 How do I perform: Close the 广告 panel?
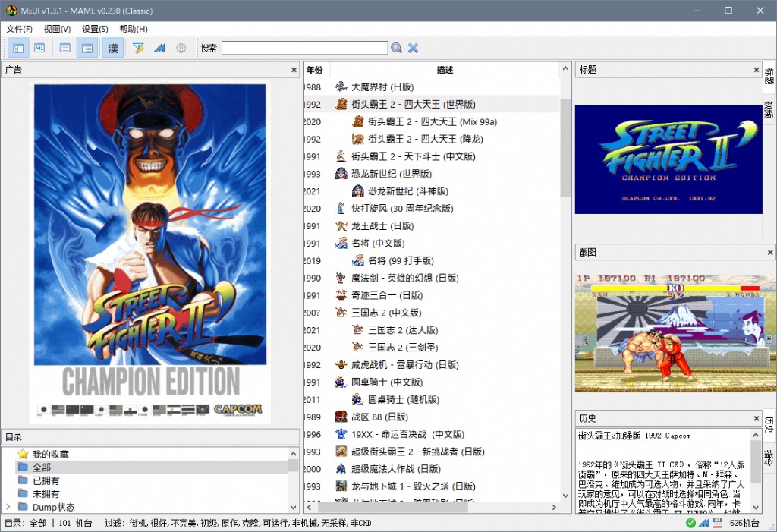coord(294,70)
